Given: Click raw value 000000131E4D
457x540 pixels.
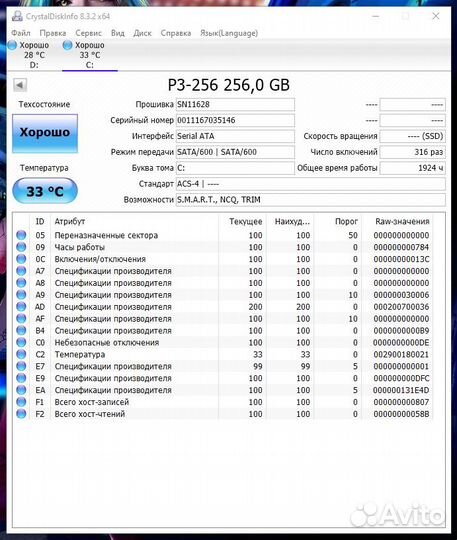Looking at the screenshot, I should (401, 390).
